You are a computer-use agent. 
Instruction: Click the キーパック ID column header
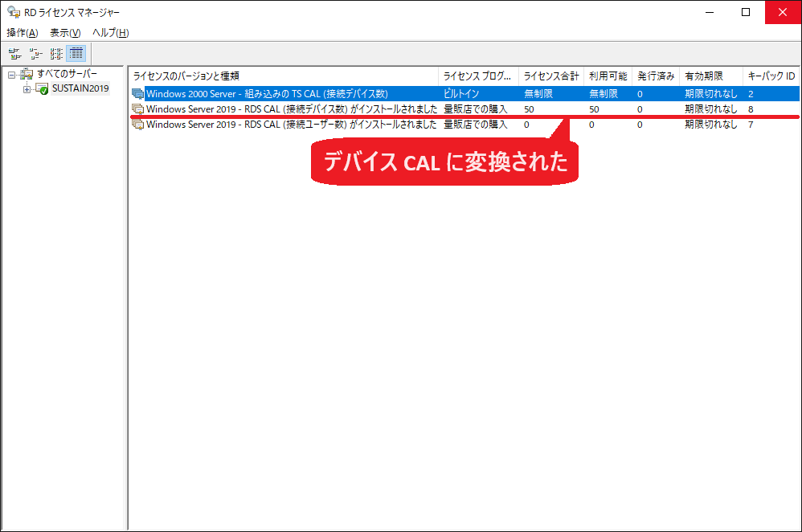[770, 76]
